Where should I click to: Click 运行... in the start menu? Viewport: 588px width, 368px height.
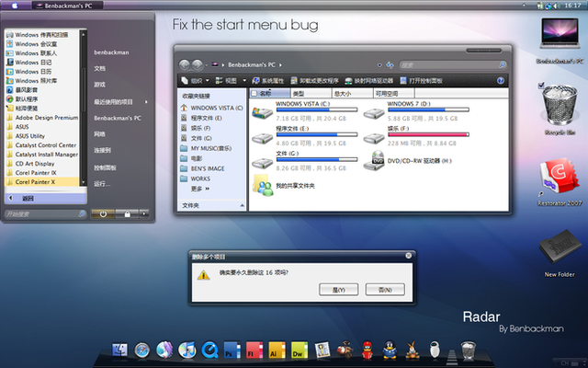click(x=102, y=184)
